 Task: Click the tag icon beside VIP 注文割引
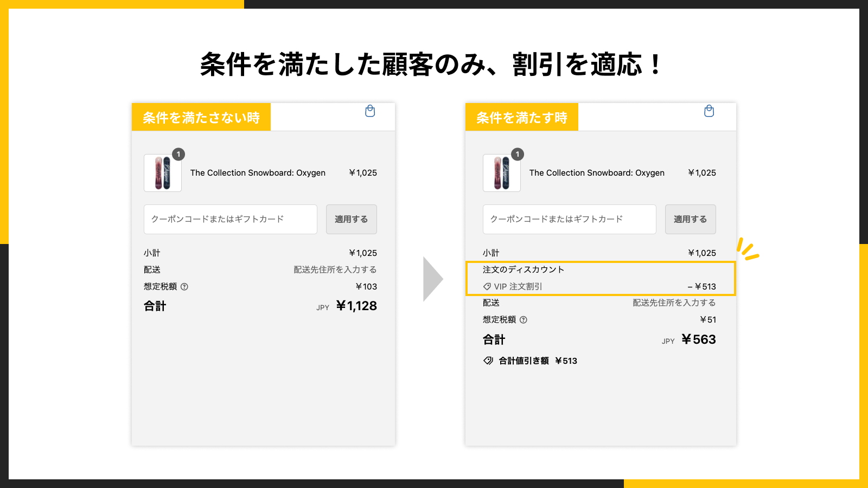[487, 286]
